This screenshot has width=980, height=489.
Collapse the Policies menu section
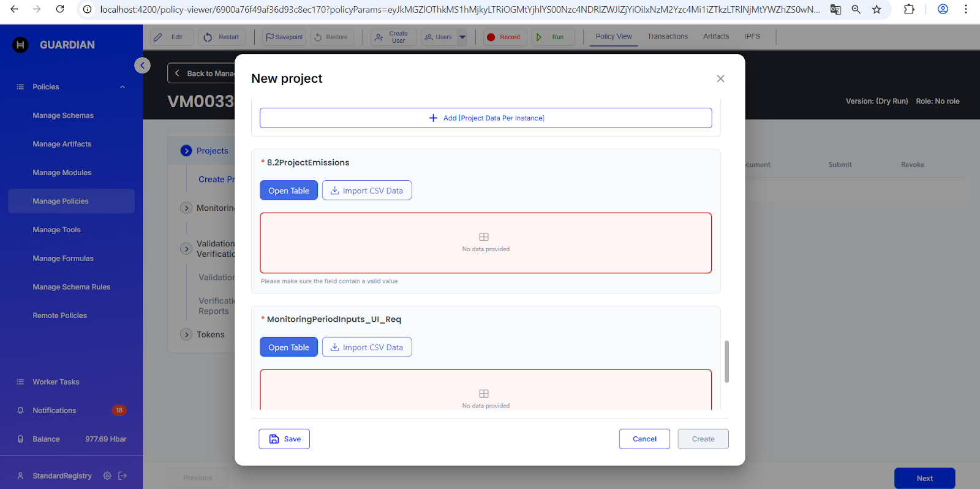pos(123,87)
